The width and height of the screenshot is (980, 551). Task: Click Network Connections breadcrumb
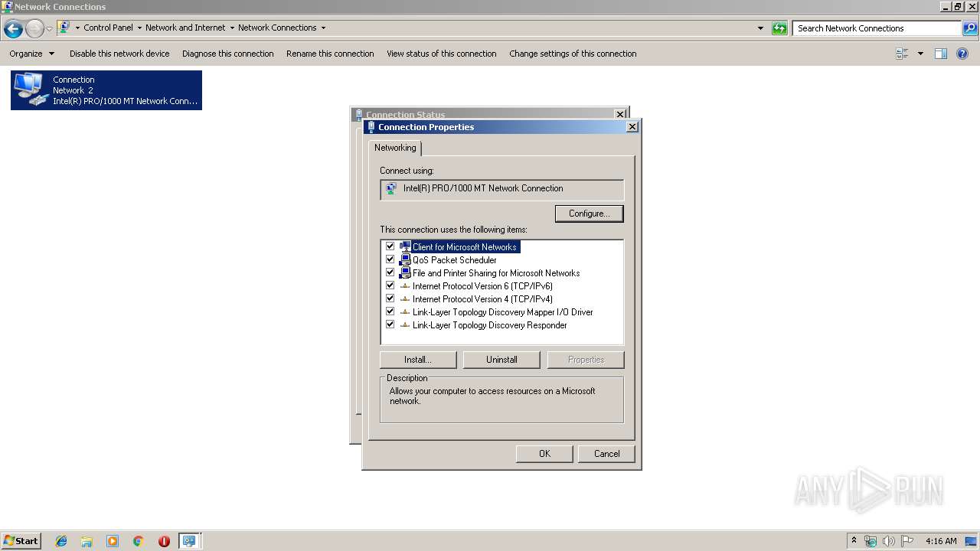(277, 28)
